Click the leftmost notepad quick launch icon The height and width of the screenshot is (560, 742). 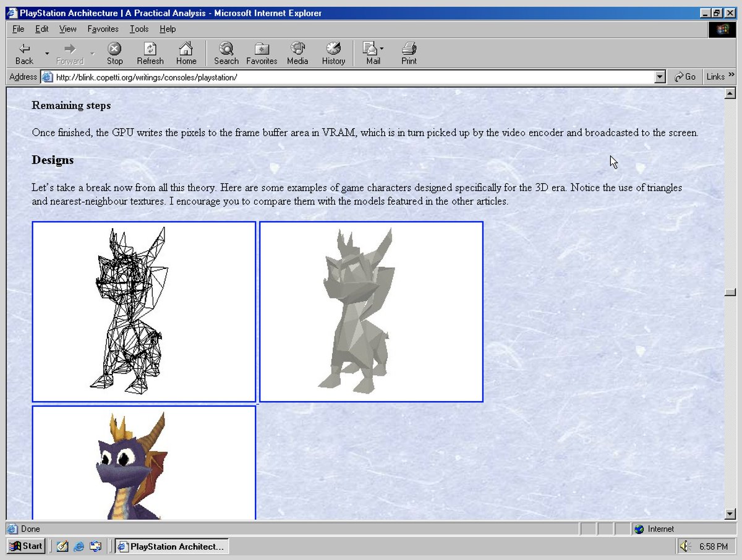[62, 546]
